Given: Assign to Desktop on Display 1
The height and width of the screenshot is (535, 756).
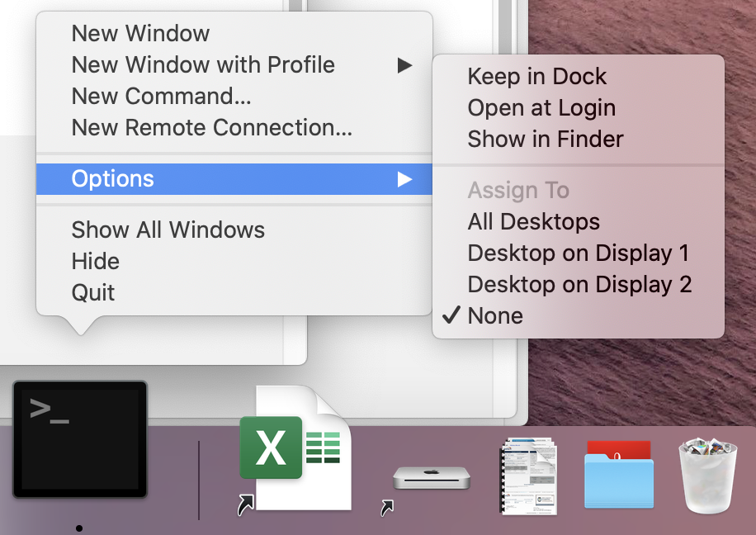Looking at the screenshot, I should [579, 253].
